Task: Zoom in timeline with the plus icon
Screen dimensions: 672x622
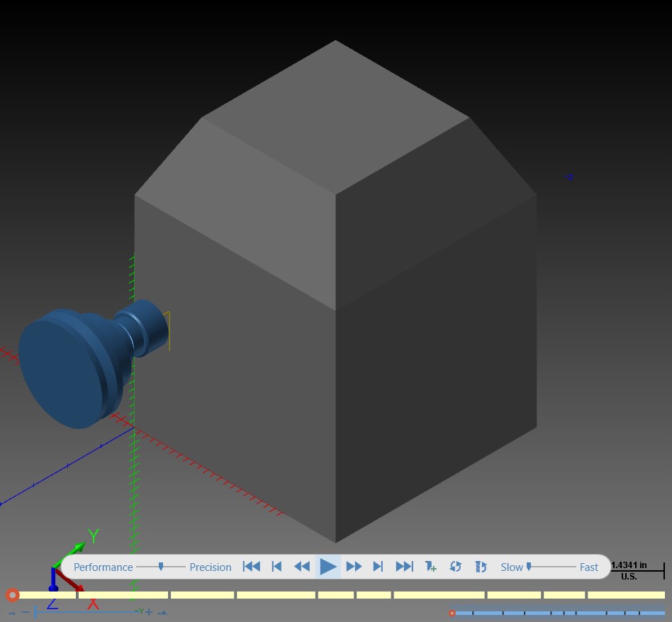Action: 149,611
